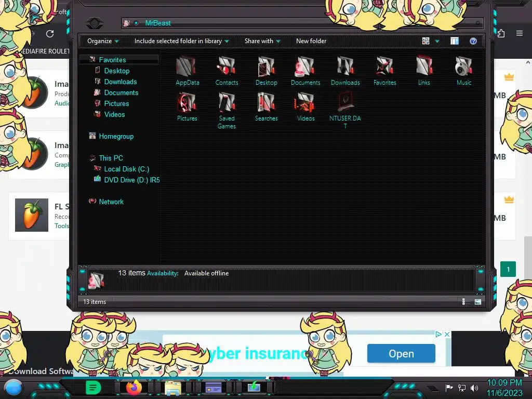The image size is (532, 399).
Task: Open Firefox from the taskbar
Action: click(x=134, y=387)
